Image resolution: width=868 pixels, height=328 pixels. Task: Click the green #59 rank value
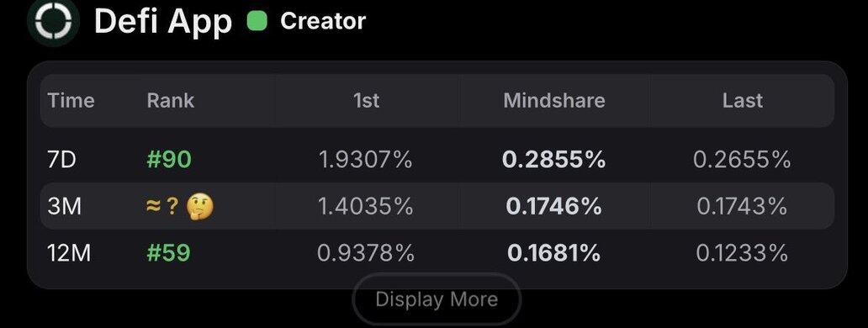pos(168,253)
